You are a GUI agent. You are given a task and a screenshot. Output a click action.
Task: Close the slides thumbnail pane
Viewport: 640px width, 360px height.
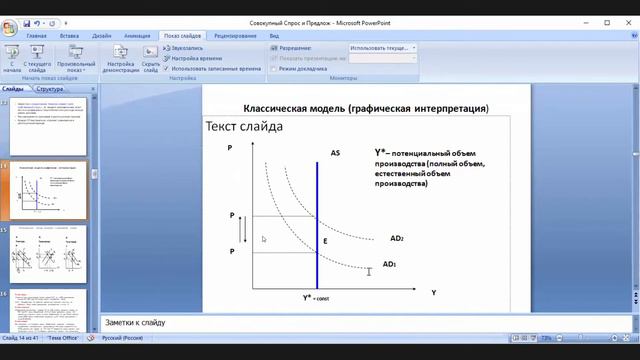[93, 89]
